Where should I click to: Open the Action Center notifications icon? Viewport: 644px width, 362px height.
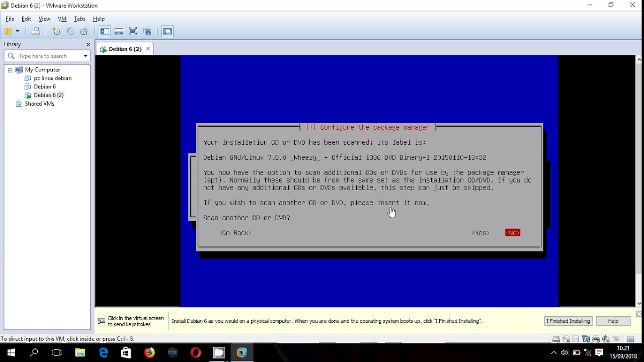point(599,353)
